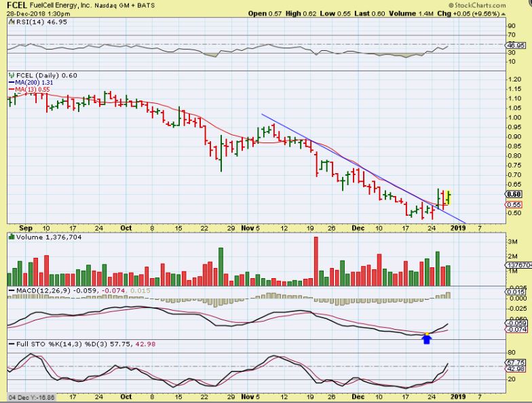The width and height of the screenshot is (532, 403).
Task: Click the 3M volume axis label
Action: (513, 242)
